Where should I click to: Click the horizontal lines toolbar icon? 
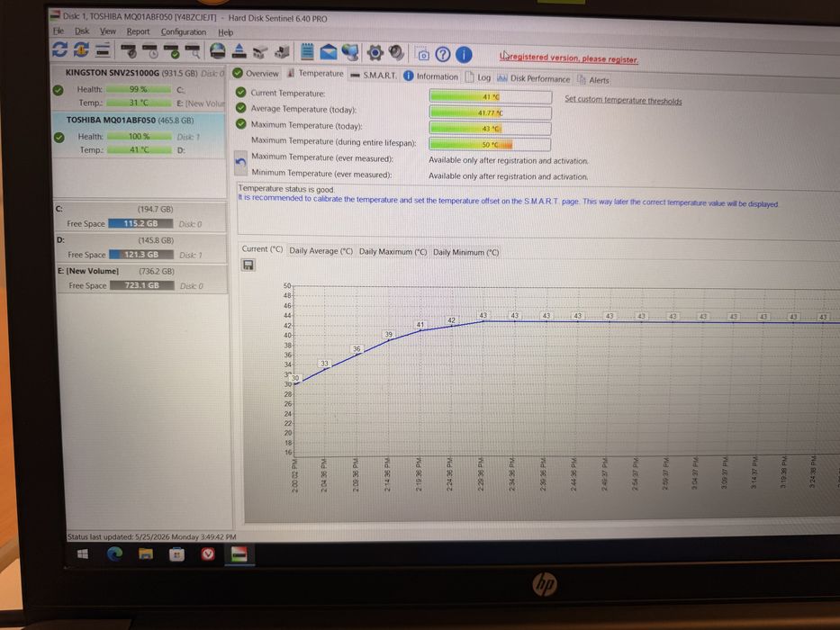coord(103,50)
